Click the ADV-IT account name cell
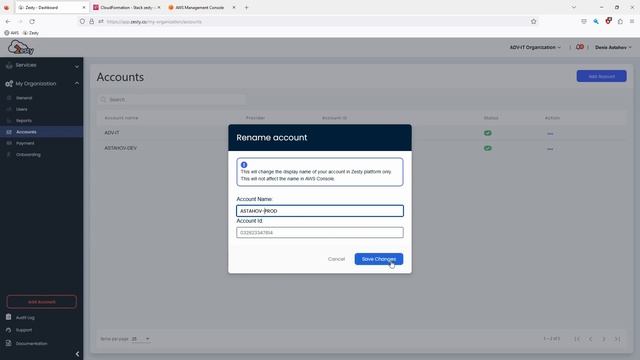Image resolution: width=640 pixels, height=360 pixels. 112,133
